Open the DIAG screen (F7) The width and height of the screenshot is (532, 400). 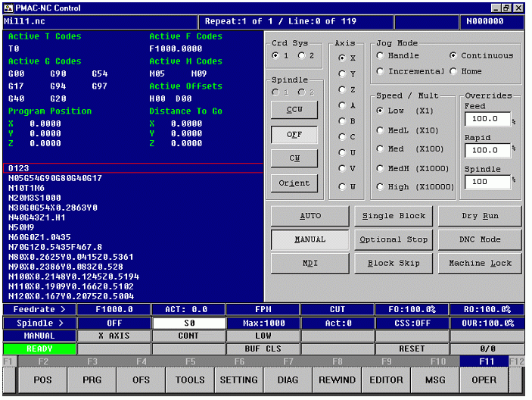click(288, 380)
